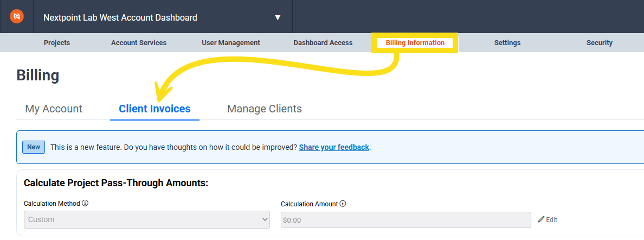Open the Calculation Method Custom dropdown
Viewport: 644px width, 240px height.
tap(146, 220)
